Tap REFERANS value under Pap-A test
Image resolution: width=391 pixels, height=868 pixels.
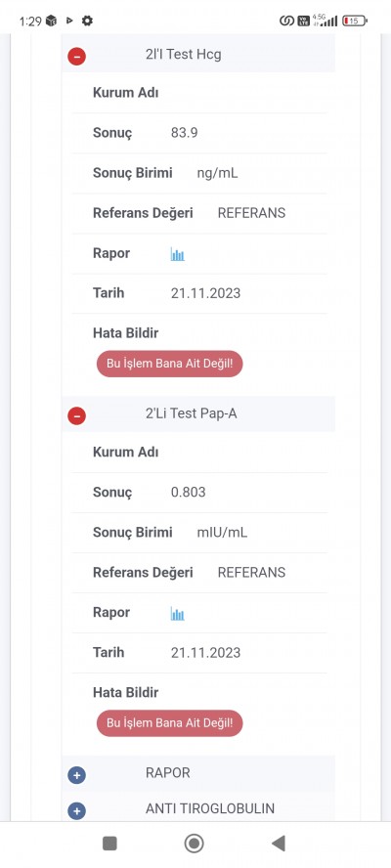[x=251, y=573]
